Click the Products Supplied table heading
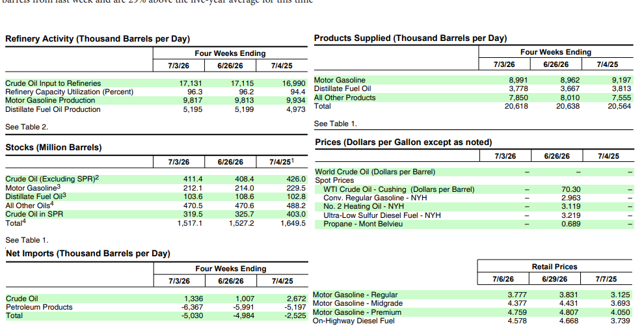 [x=410, y=38]
